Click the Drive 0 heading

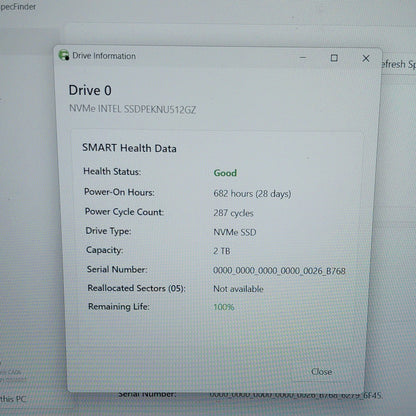click(90, 90)
